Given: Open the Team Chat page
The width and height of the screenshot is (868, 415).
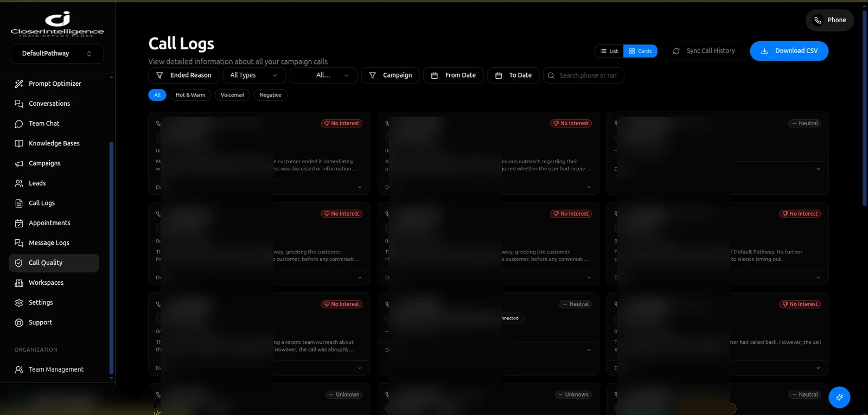Looking at the screenshot, I should pyautogui.click(x=54, y=124).
